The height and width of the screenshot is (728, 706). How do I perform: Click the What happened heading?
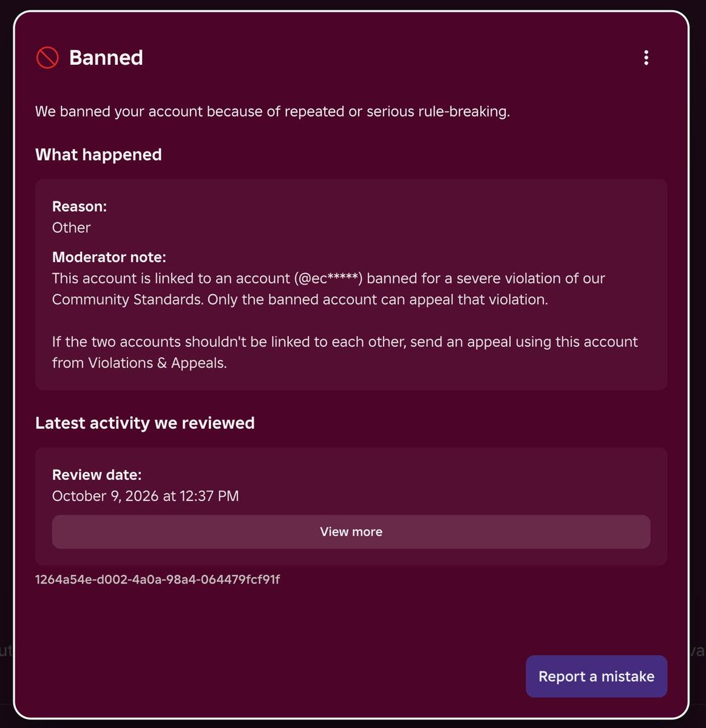(x=98, y=155)
